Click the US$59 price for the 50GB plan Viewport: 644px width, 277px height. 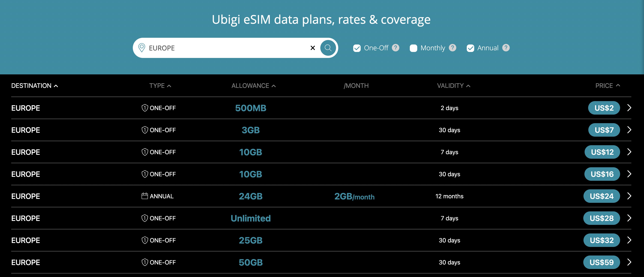[x=601, y=262]
